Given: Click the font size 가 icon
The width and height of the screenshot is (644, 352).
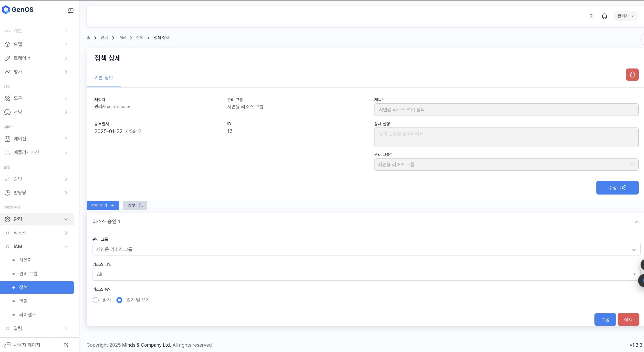Looking at the screenshot, I should click(592, 16).
